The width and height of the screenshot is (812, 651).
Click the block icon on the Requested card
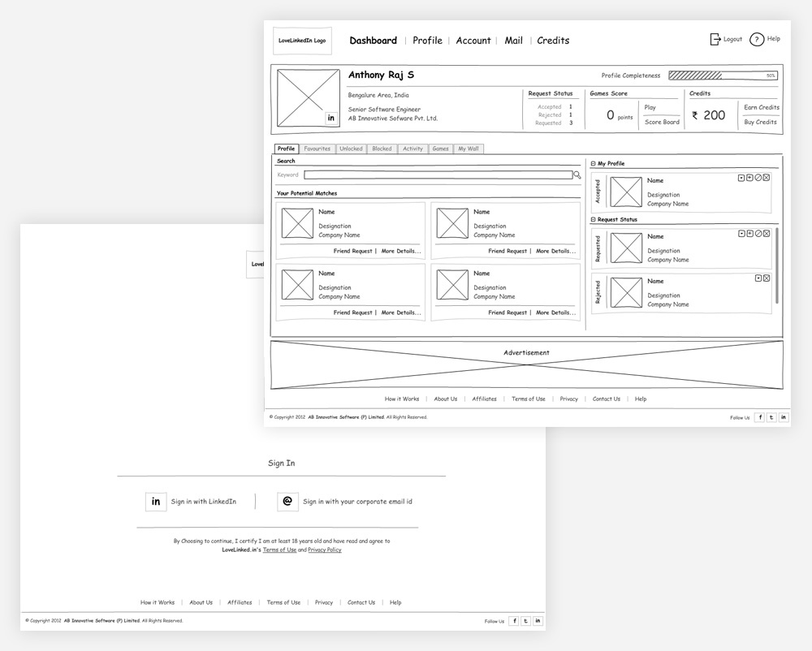point(758,234)
